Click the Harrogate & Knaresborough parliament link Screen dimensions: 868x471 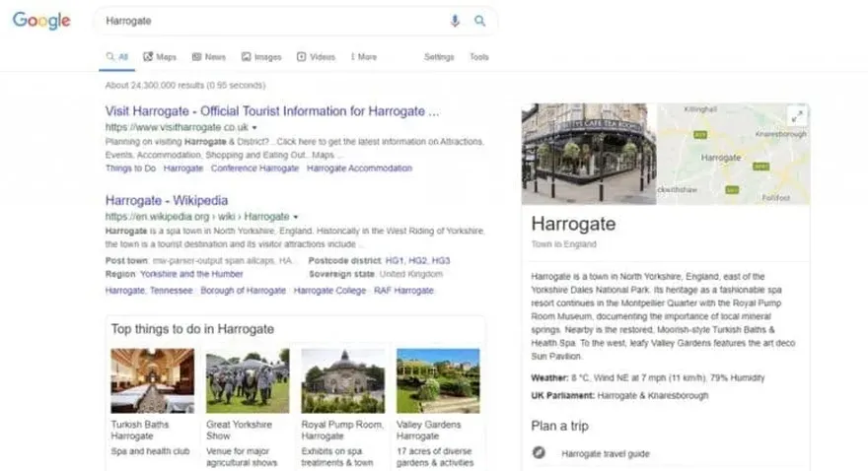[x=653, y=395]
